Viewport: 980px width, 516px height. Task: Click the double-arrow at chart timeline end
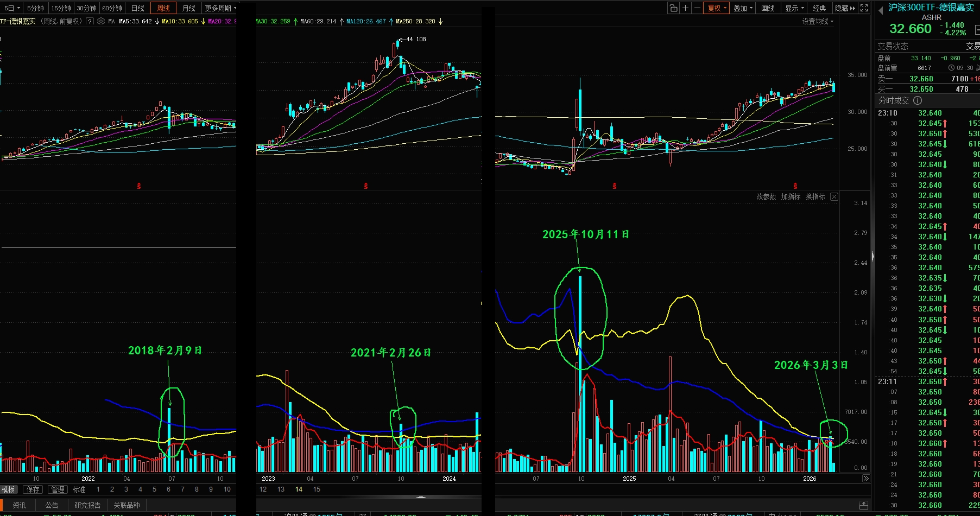click(865, 479)
